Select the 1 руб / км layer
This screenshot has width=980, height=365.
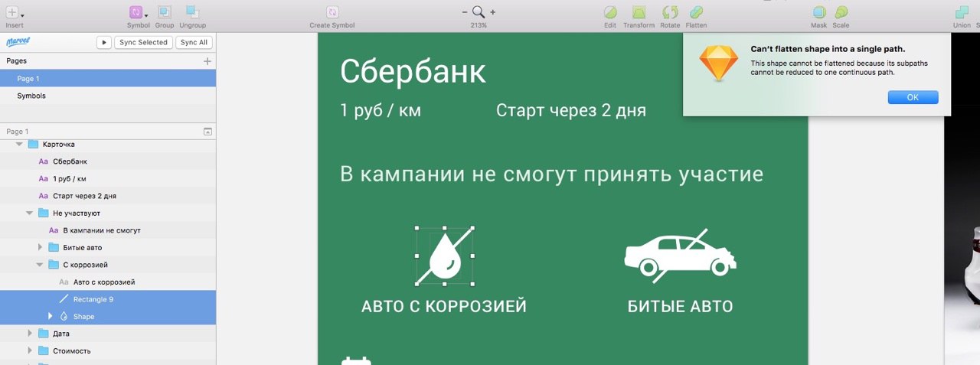pos(108,178)
